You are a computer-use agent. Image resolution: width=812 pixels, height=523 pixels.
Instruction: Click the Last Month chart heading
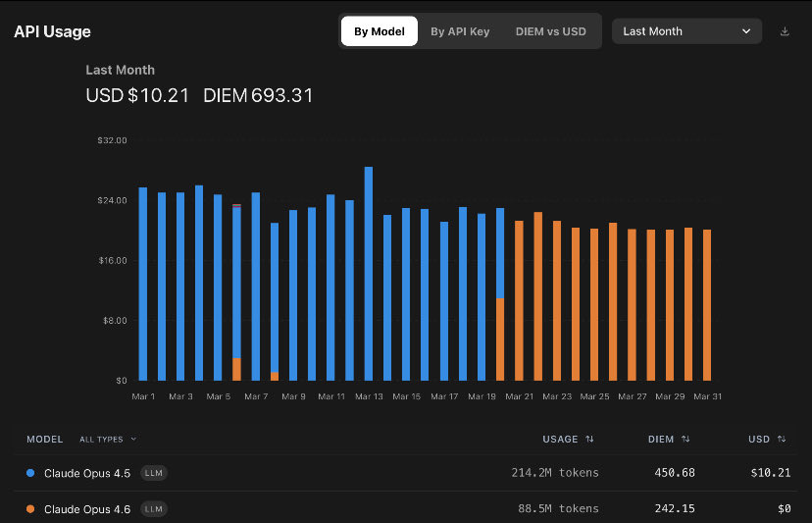(x=121, y=70)
